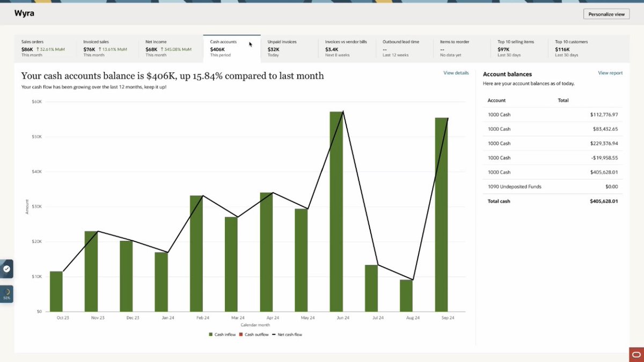
Task: Click the Apr 24 cash inflow bar
Action: click(266, 252)
